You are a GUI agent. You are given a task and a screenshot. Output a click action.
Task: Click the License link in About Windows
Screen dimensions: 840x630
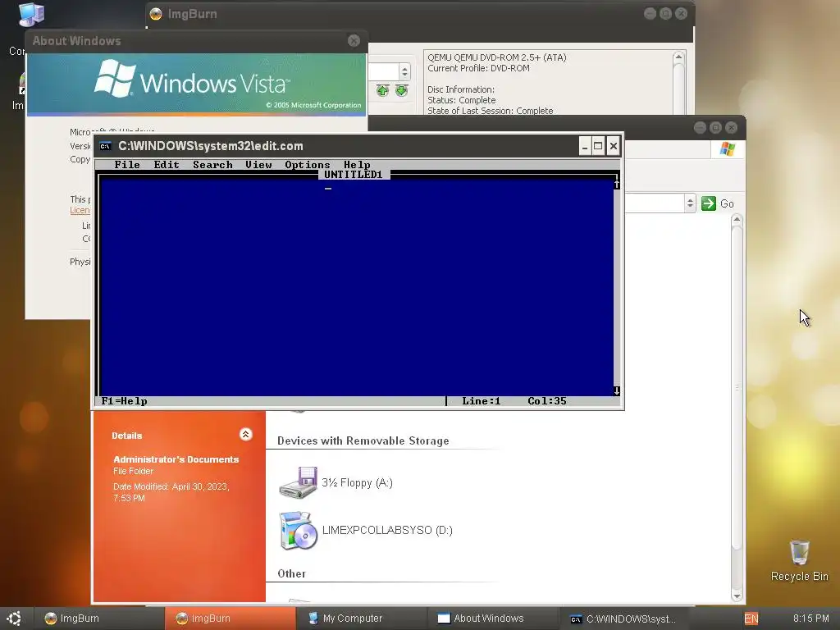pyautogui.click(x=80, y=211)
